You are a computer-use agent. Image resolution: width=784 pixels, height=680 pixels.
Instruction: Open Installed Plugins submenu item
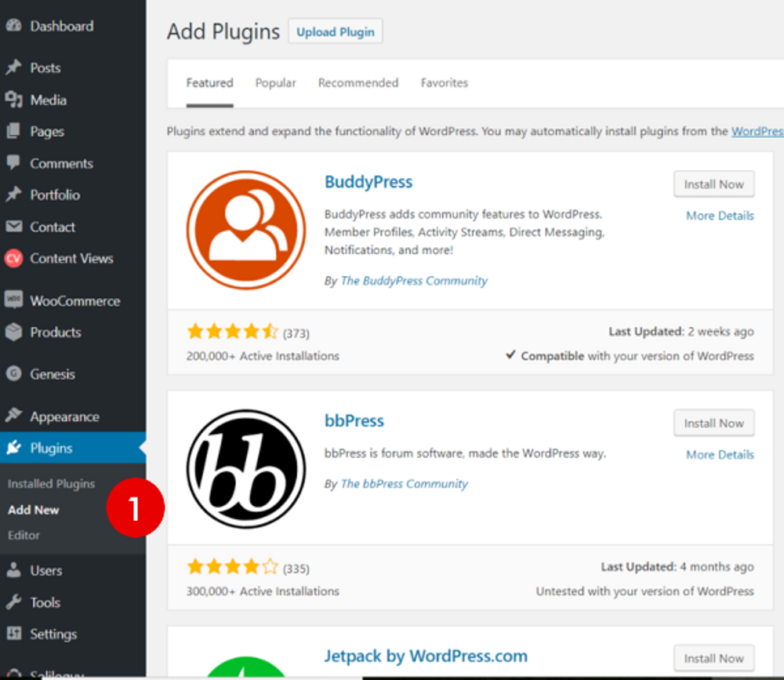tap(51, 484)
